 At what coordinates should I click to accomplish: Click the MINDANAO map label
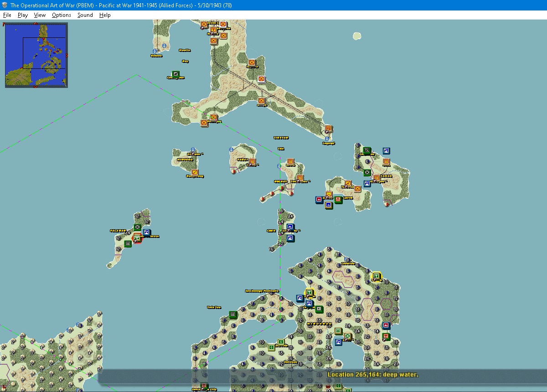[320, 323]
